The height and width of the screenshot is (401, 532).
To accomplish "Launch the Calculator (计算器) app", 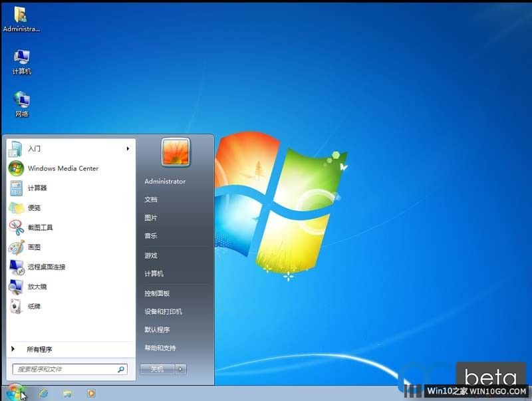I will coord(37,188).
